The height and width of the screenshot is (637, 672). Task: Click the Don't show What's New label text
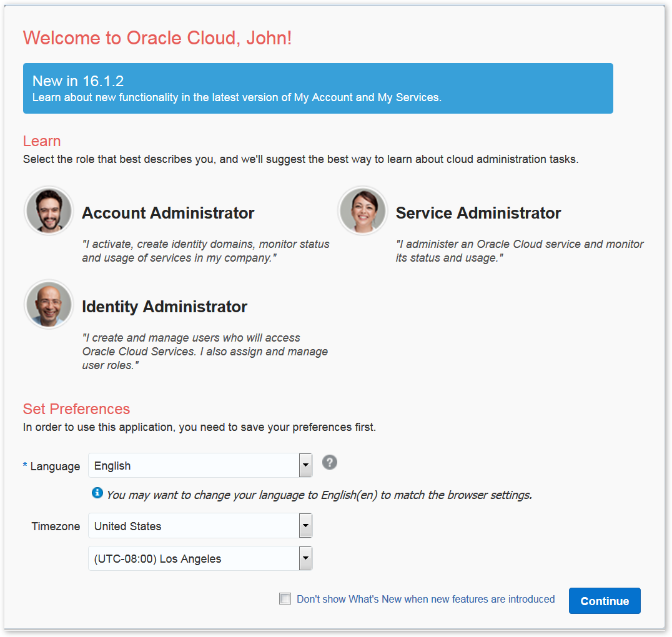pyautogui.click(x=426, y=598)
